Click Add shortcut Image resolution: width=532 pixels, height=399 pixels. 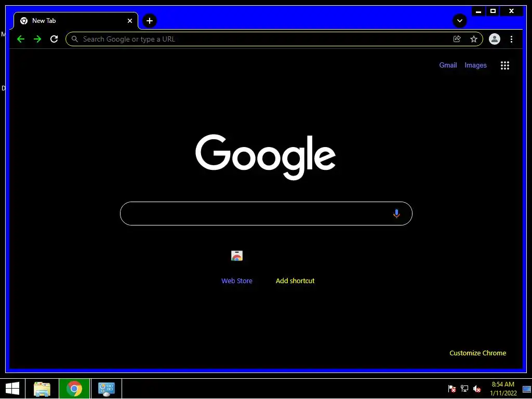pyautogui.click(x=295, y=281)
